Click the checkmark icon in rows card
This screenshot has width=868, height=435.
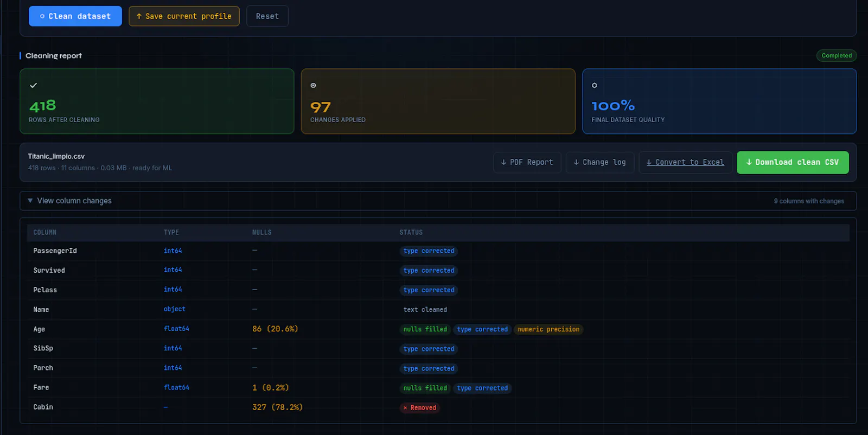point(34,85)
